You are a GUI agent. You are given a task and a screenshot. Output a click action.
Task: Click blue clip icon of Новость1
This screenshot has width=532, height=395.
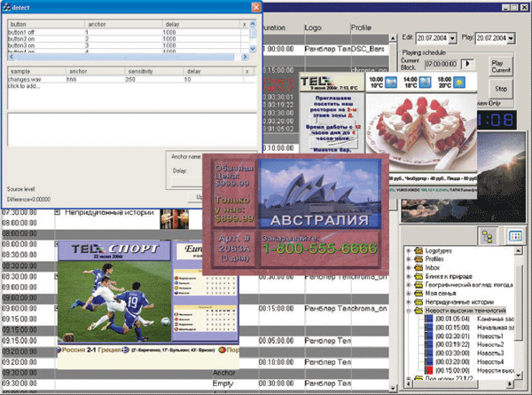coord(429,336)
